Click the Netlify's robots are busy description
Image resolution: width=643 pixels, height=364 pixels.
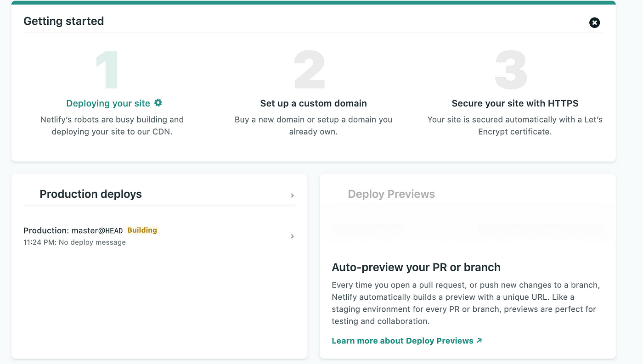[112, 125]
